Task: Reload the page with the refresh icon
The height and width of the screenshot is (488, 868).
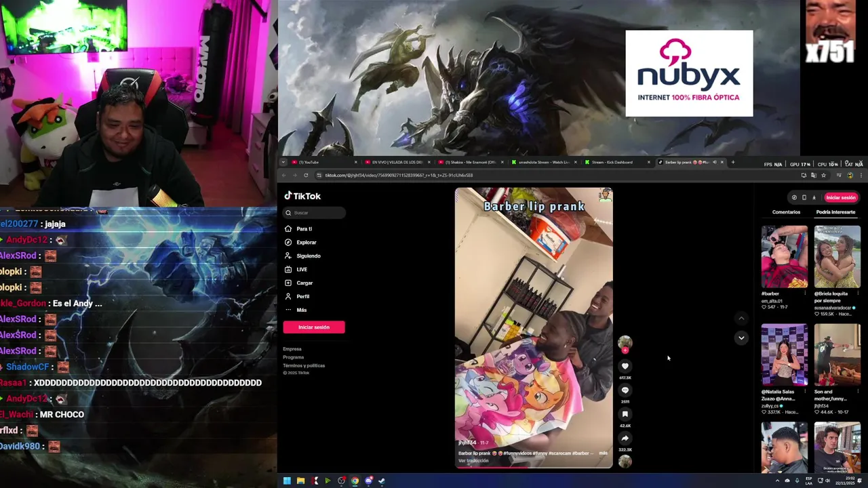Action: pos(306,176)
